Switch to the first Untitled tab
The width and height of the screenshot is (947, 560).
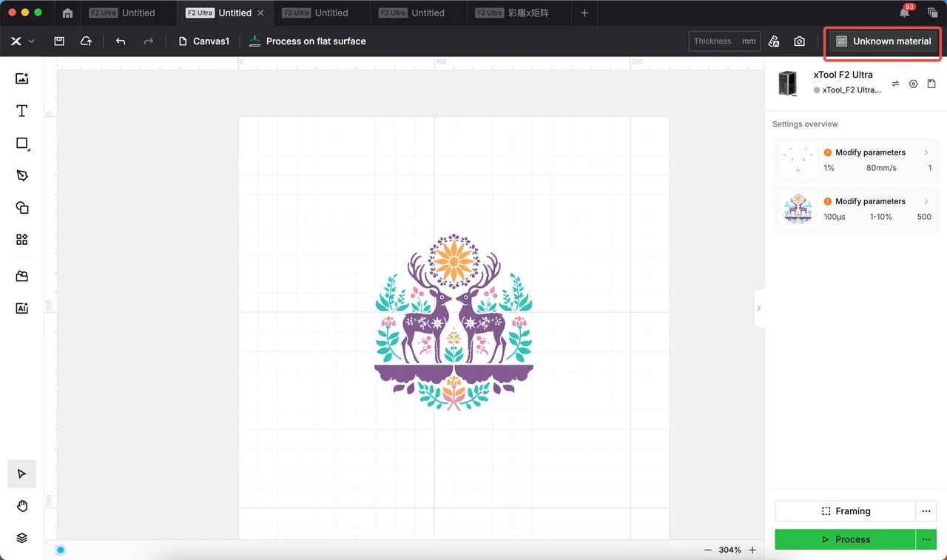[129, 13]
